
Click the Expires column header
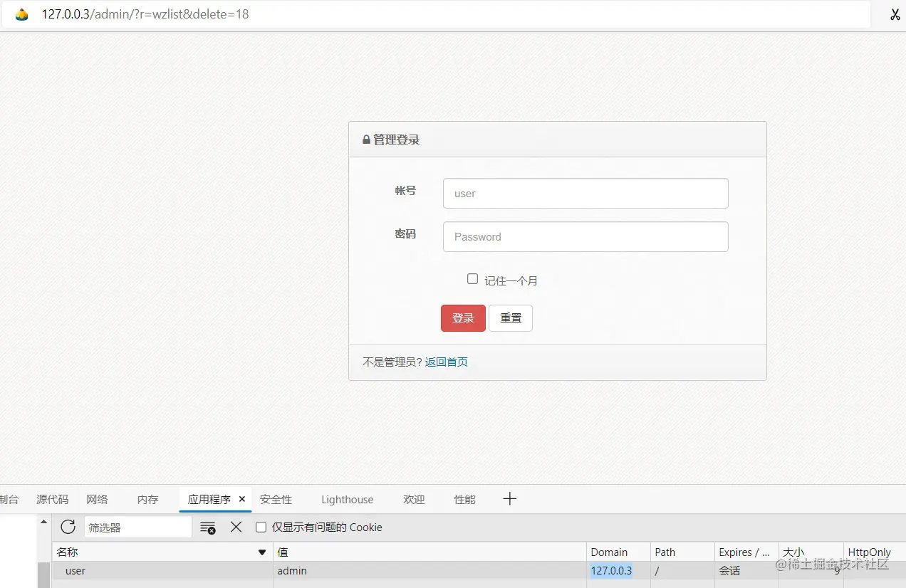coord(746,552)
